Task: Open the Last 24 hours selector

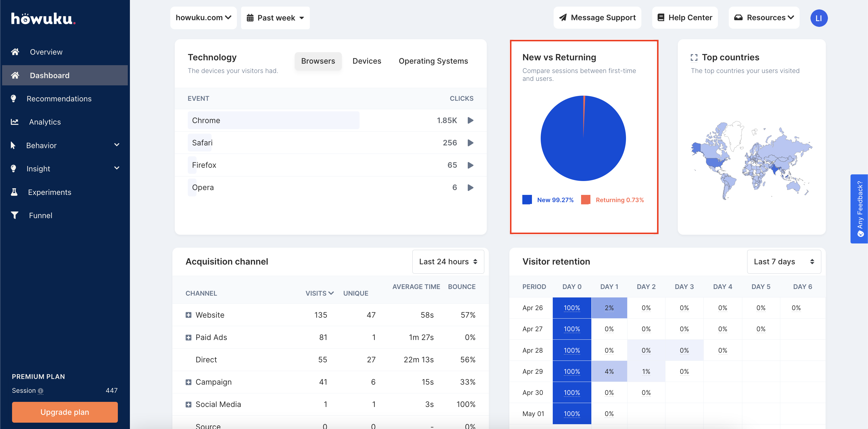Action: tap(448, 261)
